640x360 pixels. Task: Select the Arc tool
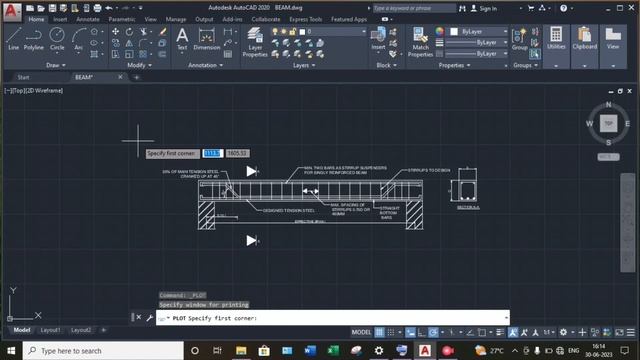click(x=78, y=39)
